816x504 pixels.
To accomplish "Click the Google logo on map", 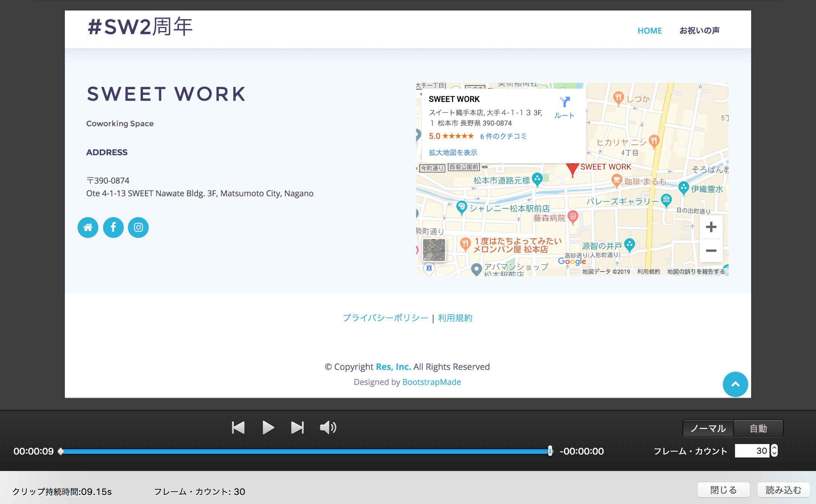I will [x=572, y=261].
